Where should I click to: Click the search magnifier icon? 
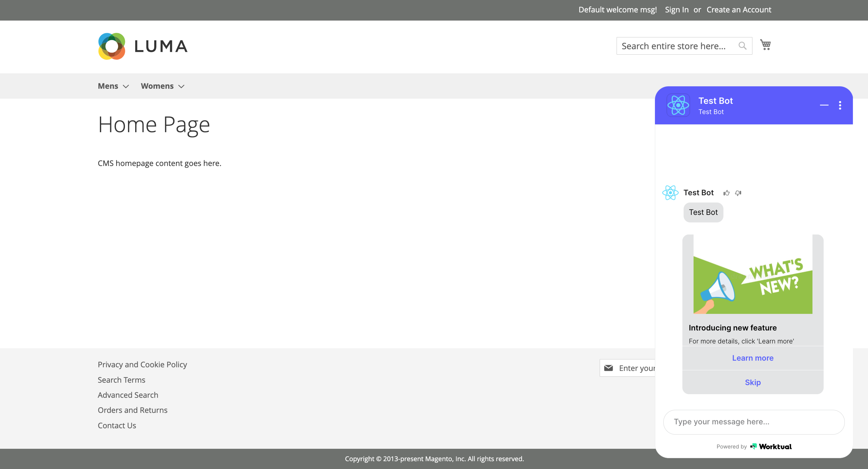click(x=742, y=45)
